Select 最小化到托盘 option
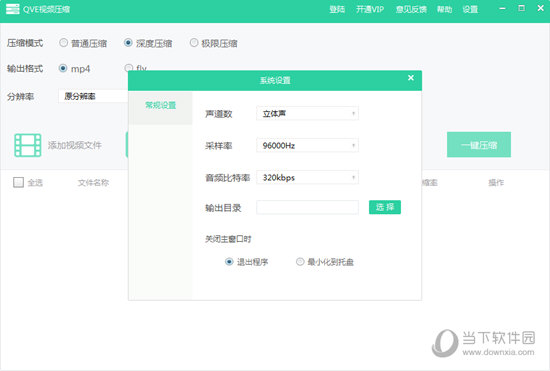Viewport: 550px width, 371px height. point(300,262)
